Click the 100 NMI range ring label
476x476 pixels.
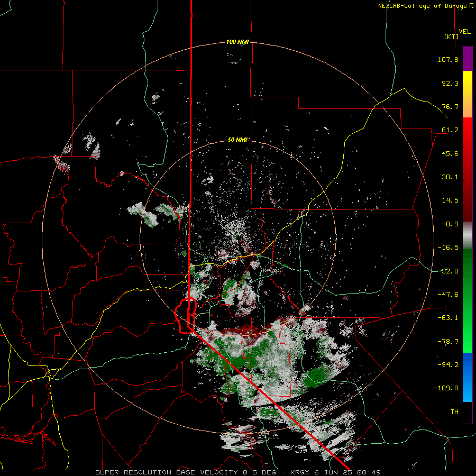tap(237, 42)
